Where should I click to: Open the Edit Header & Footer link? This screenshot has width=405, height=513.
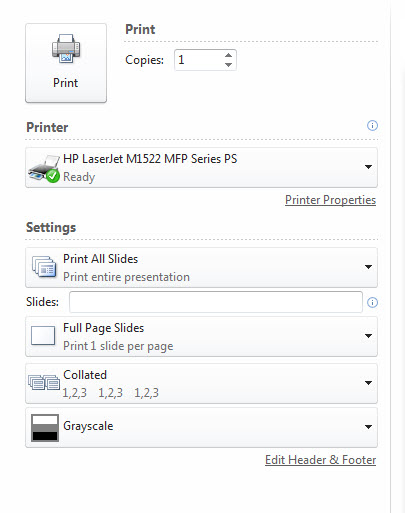[x=320, y=460]
